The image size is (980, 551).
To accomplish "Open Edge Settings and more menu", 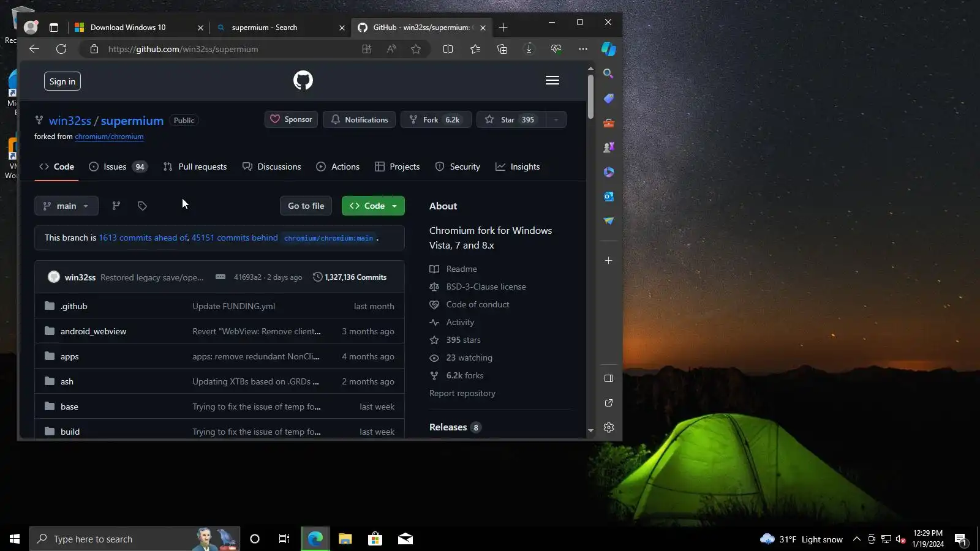I will tap(583, 49).
